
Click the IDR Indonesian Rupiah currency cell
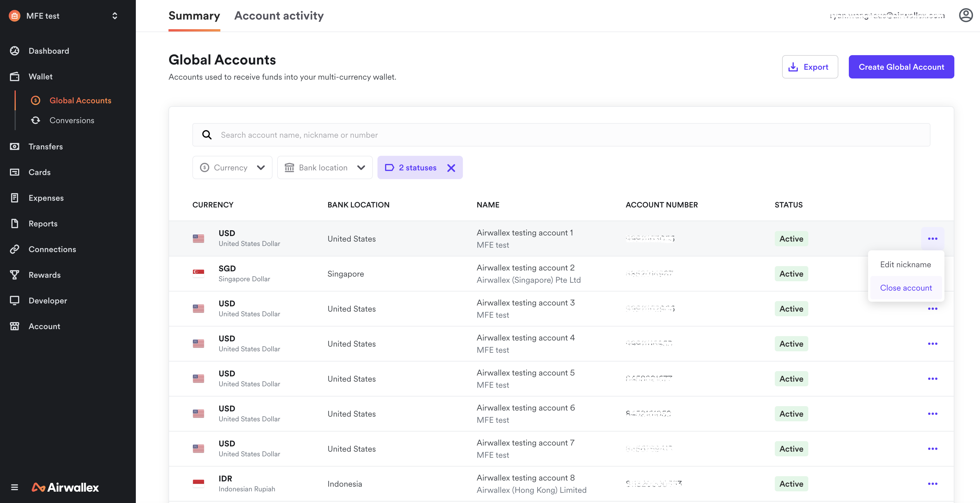(x=247, y=483)
